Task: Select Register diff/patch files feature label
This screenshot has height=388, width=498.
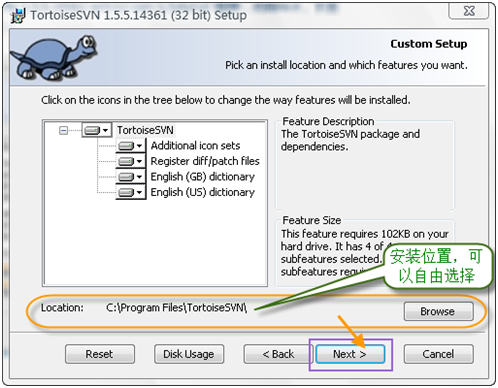Action: click(x=205, y=161)
